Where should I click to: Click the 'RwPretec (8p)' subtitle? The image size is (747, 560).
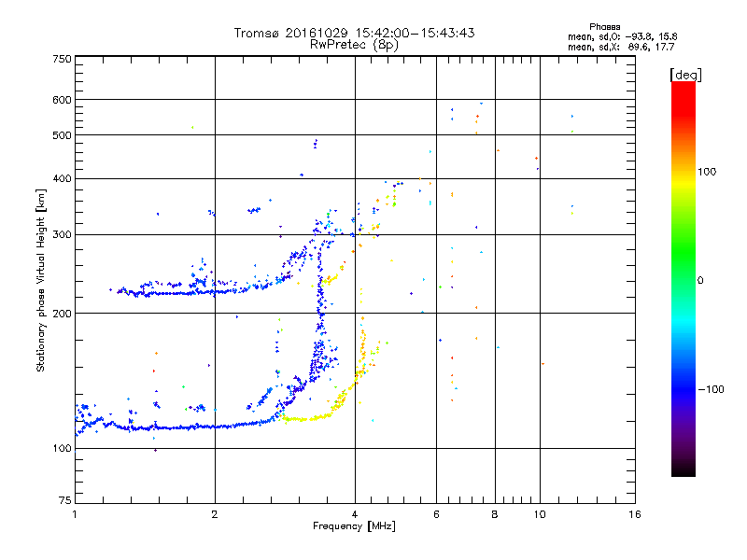pyautogui.click(x=354, y=45)
